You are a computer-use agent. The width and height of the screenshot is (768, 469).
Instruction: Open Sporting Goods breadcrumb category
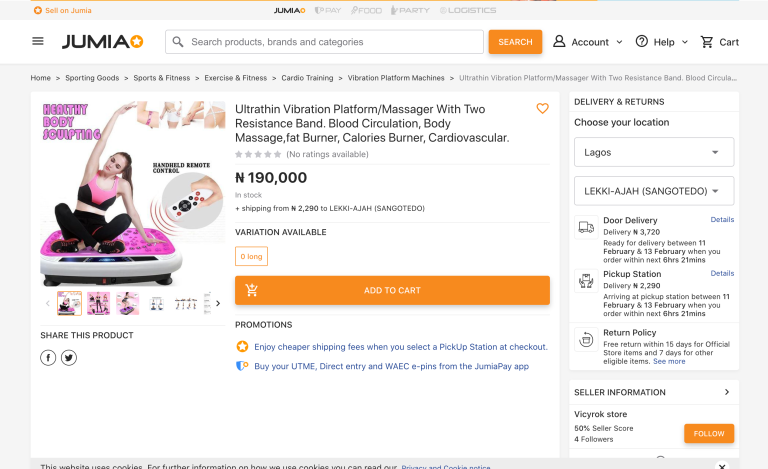point(92,78)
